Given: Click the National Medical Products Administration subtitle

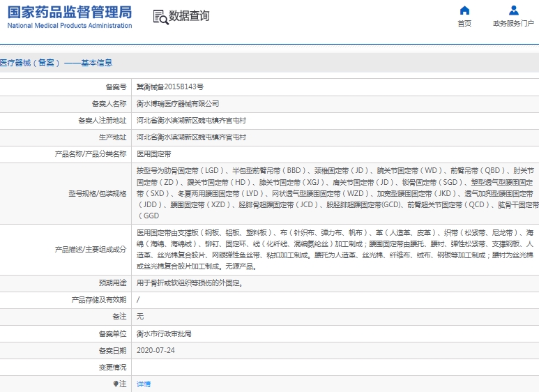Looking at the screenshot, I should 70,25.
